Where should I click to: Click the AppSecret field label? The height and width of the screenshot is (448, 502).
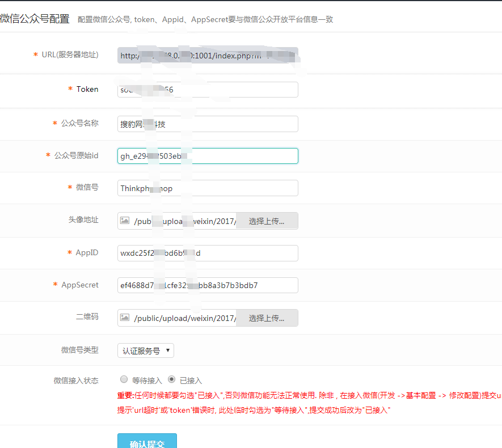click(79, 285)
